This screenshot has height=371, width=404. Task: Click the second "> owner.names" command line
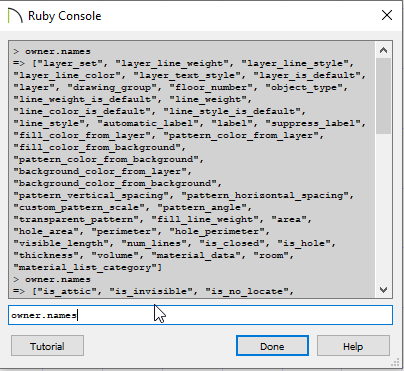(x=52, y=279)
